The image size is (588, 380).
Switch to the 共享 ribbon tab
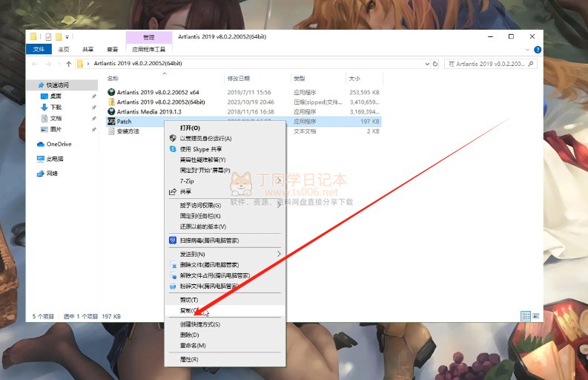pos(87,49)
